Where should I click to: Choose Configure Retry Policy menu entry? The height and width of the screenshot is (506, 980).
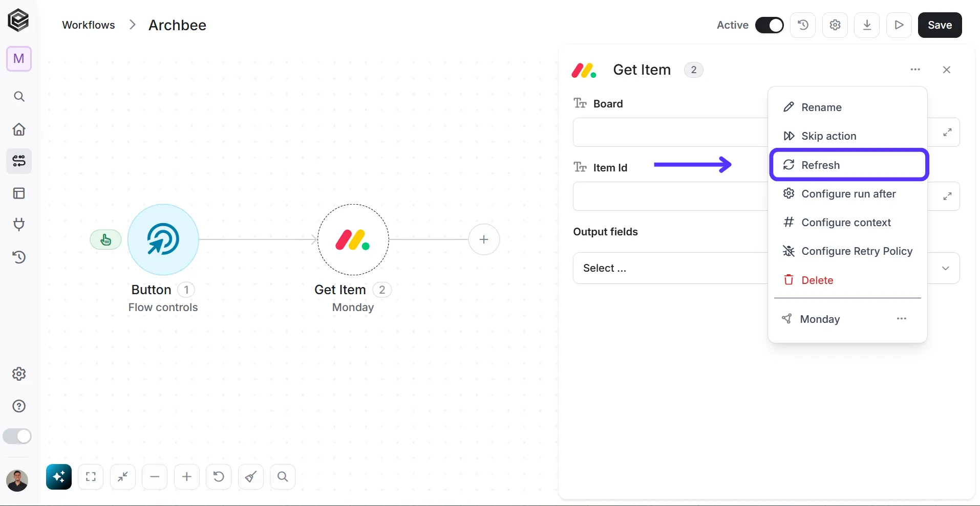(x=847, y=251)
